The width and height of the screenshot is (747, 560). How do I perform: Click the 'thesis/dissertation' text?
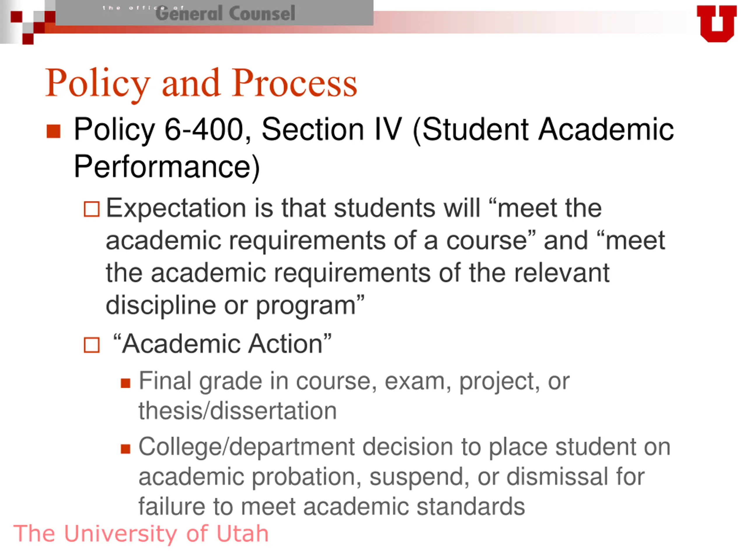pyautogui.click(x=238, y=411)
